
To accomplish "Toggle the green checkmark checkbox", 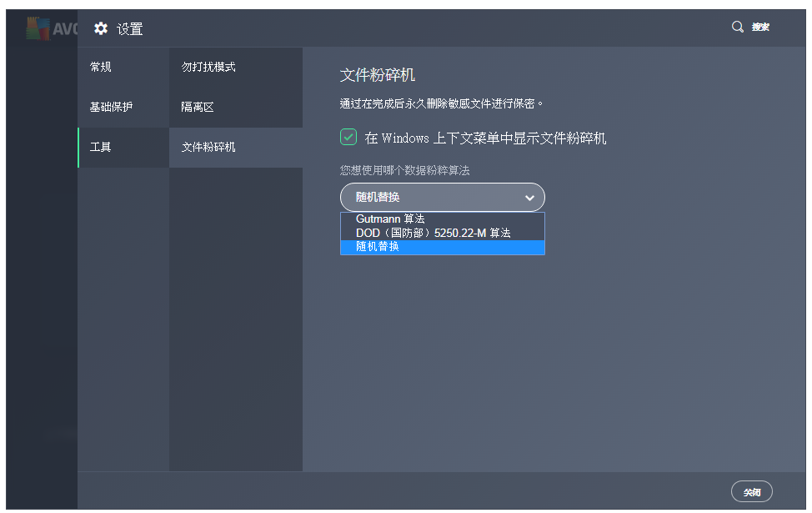I will [348, 137].
